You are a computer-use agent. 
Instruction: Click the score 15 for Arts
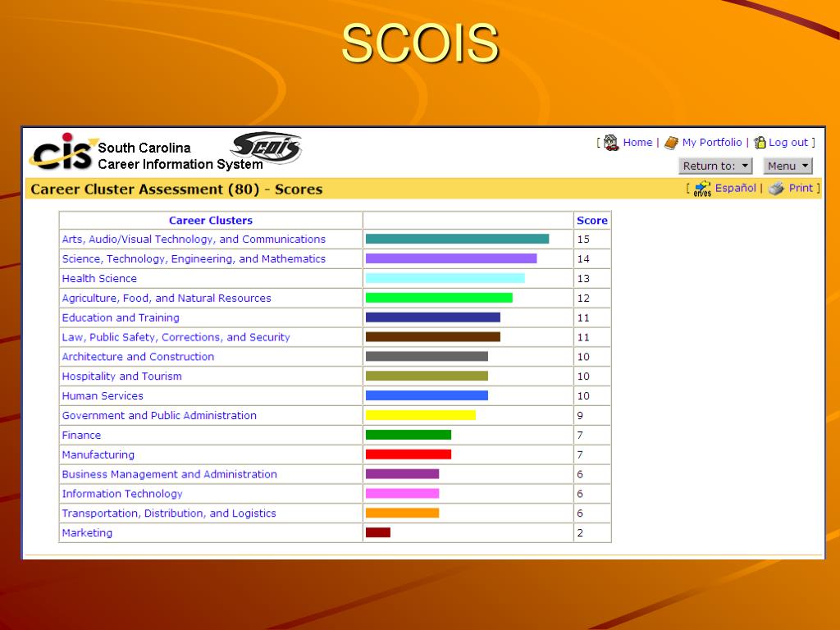point(583,240)
